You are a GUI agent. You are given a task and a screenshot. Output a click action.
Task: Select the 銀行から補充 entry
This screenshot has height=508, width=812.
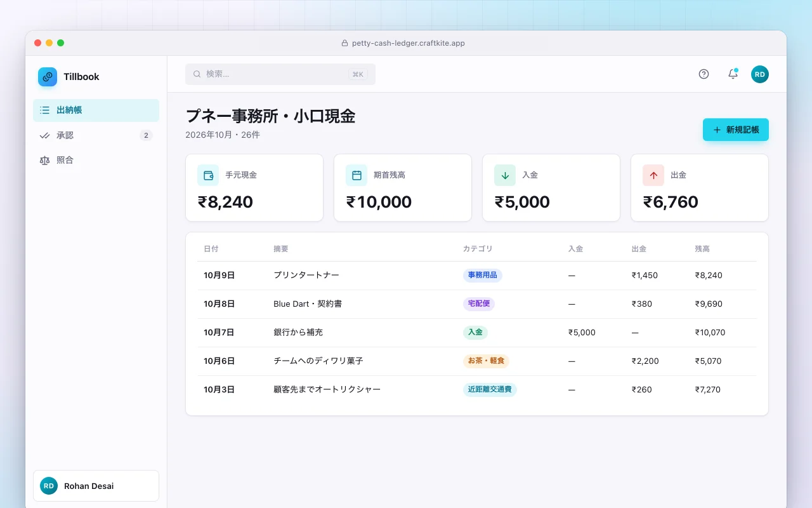click(x=476, y=333)
